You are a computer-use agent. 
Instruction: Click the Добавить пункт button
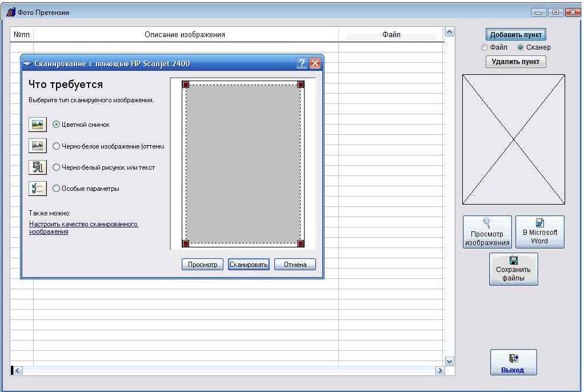[516, 35]
